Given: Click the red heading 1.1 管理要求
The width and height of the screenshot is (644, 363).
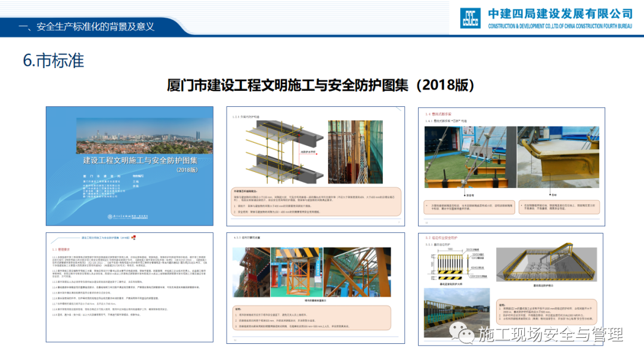Looking at the screenshot, I should (61, 250).
